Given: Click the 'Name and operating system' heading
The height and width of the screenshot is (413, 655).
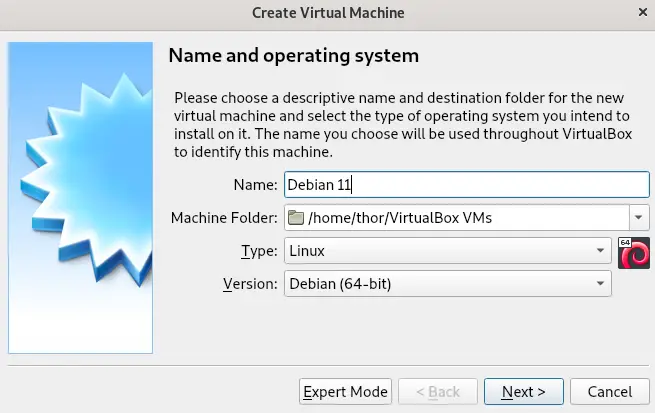Looking at the screenshot, I should [293, 56].
